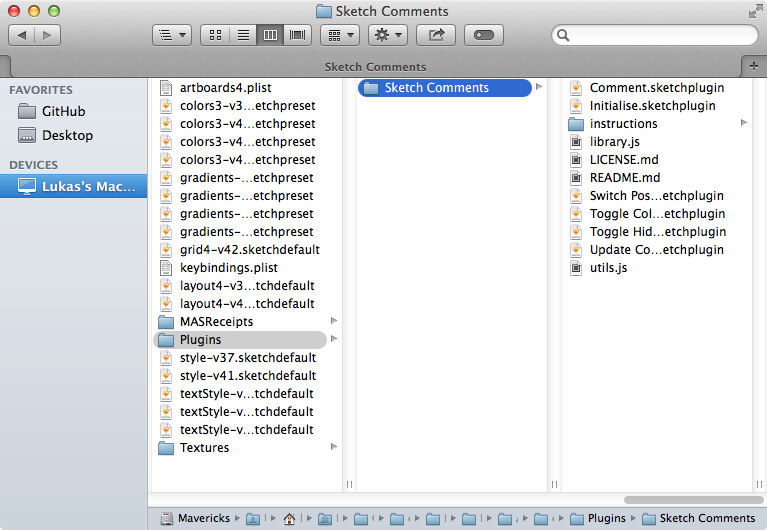Click the Share toolbar button

[436, 35]
